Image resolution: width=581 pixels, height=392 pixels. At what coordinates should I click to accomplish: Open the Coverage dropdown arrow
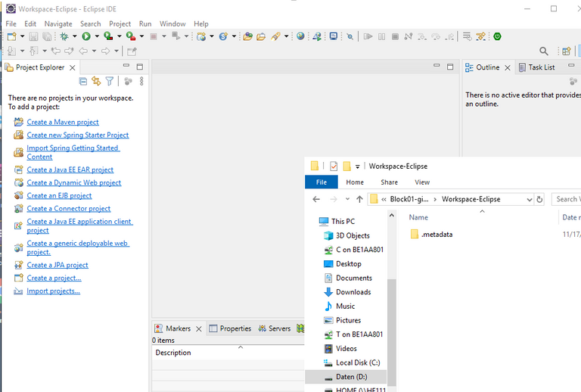(119, 36)
